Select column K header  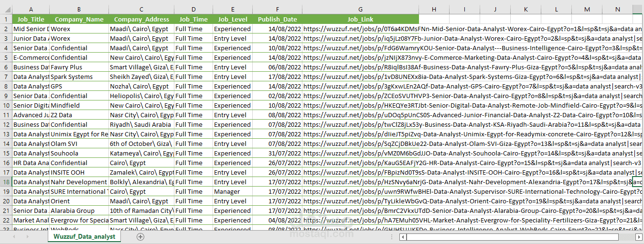click(526, 10)
